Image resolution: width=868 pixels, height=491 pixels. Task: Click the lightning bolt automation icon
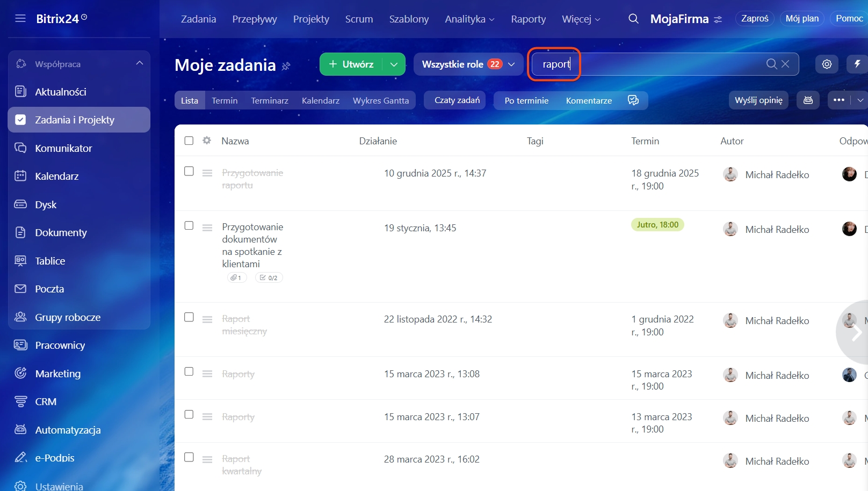pos(857,64)
